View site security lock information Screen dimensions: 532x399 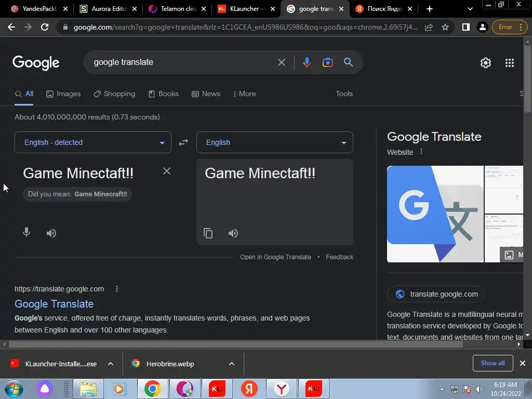[65, 27]
